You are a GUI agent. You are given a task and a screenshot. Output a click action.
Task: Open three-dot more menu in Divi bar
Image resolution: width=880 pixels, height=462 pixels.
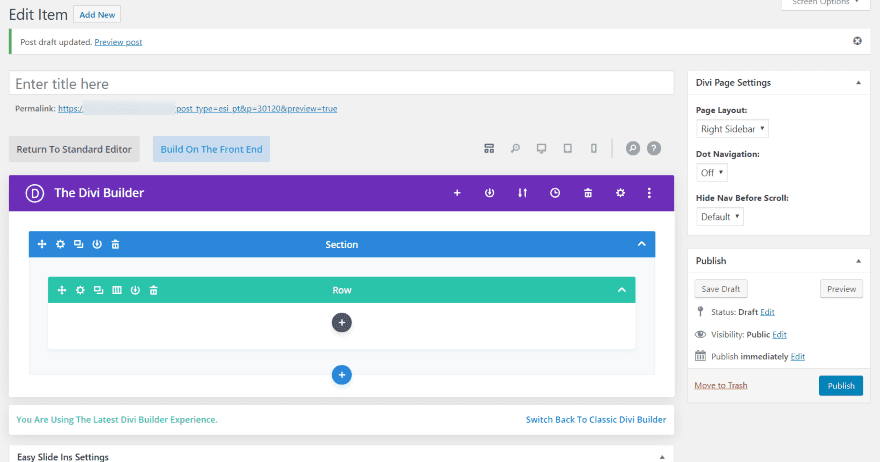click(x=649, y=193)
